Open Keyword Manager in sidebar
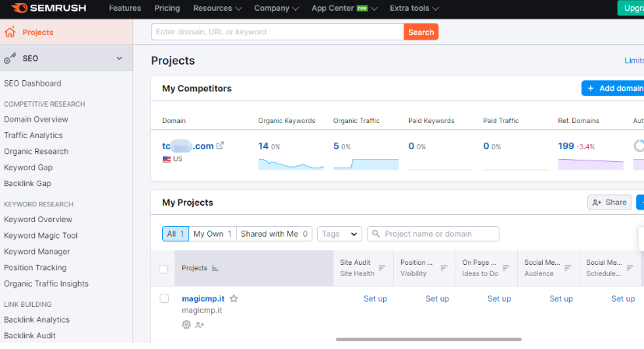644x349 pixels. pos(37,252)
